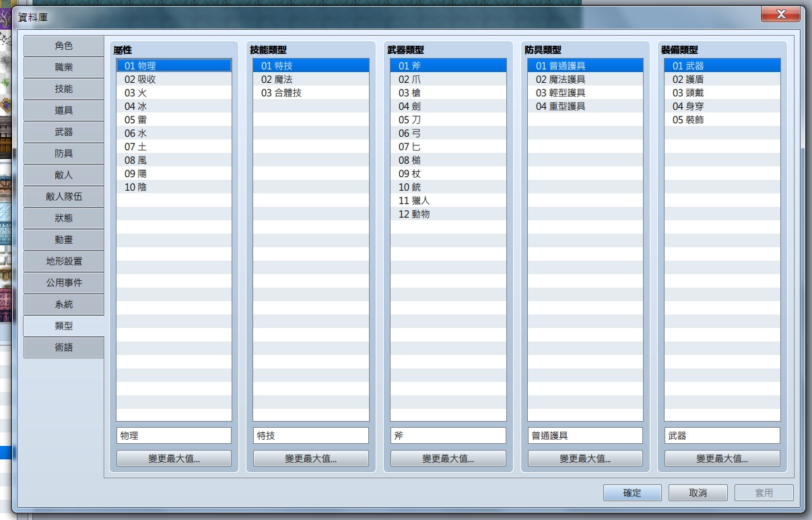Open the 敵人隊伍 tab
The width and height of the screenshot is (812, 520).
[64, 197]
